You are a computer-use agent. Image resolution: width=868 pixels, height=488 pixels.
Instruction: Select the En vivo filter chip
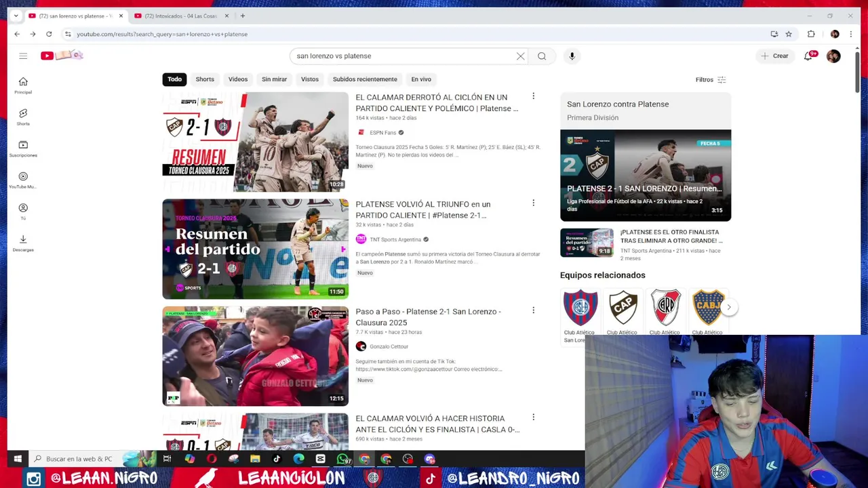[x=421, y=79]
